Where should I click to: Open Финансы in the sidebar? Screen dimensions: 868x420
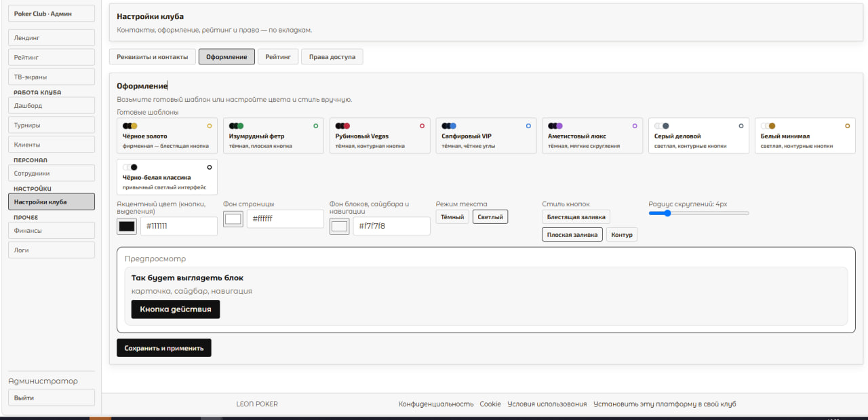coord(52,231)
